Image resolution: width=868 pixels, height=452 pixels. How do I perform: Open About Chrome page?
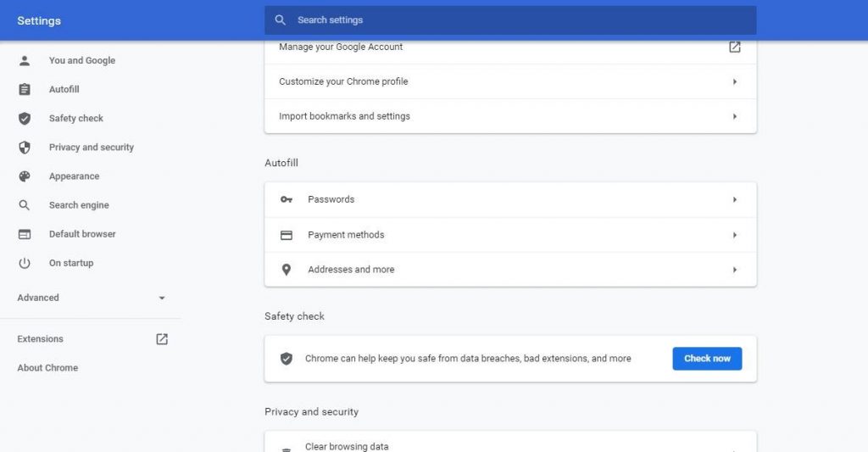point(47,368)
